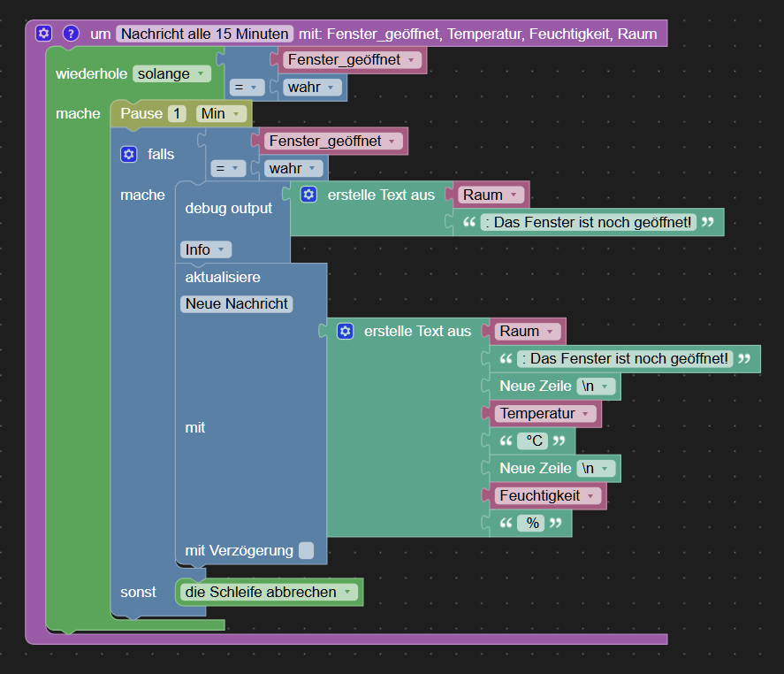Screen dimensions: 784x674
Task: Edit the % text field
Action: (x=531, y=523)
